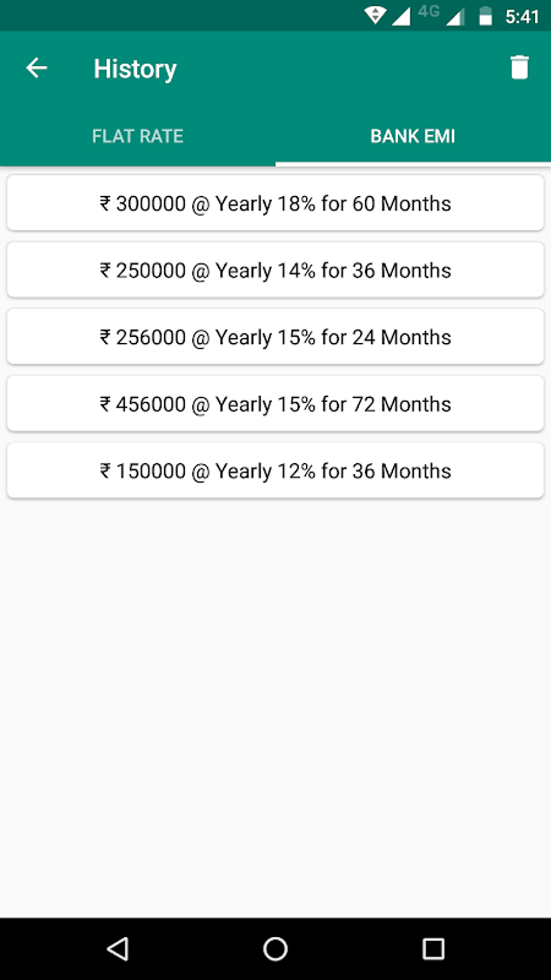551x980 pixels.
Task: Tap the Wi-Fi status icon
Action: tap(375, 16)
